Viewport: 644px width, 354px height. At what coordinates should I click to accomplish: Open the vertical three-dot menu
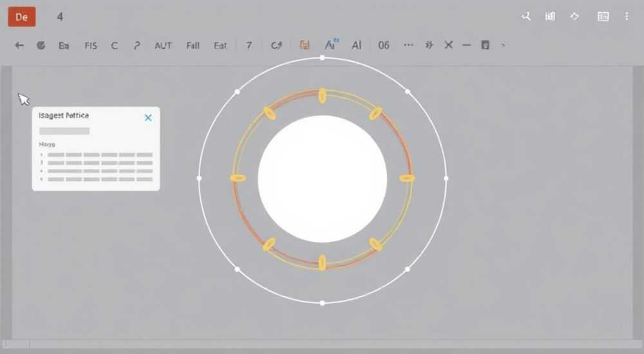click(627, 17)
